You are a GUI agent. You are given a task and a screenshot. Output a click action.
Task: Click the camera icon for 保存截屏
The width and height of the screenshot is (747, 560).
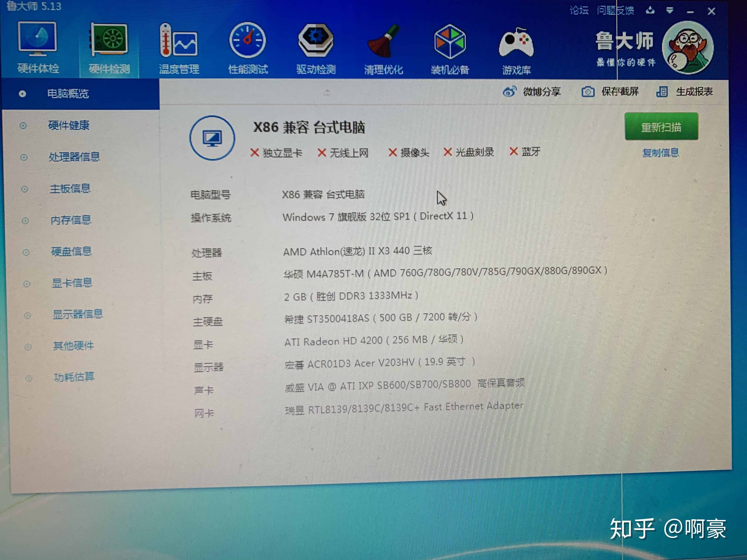pos(588,92)
